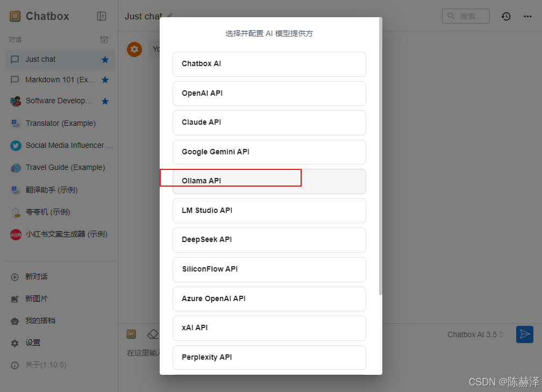Click the blue send message button
This screenshot has width=542, height=392.
point(525,334)
